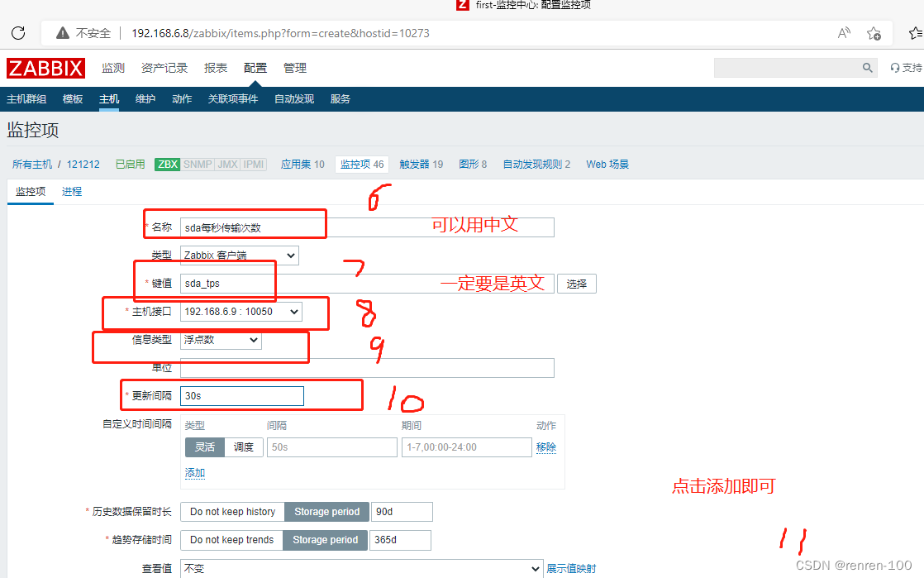Go to 关联项事件 submenu
The height and width of the screenshot is (578, 924).
[x=233, y=99]
